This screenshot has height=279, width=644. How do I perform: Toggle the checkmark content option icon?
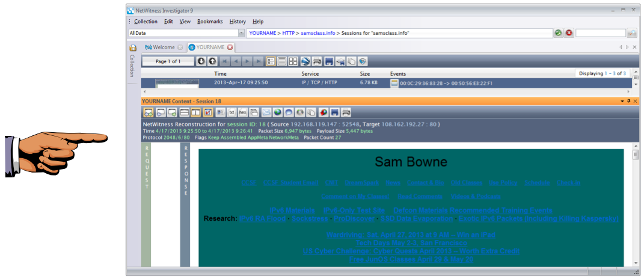click(208, 112)
